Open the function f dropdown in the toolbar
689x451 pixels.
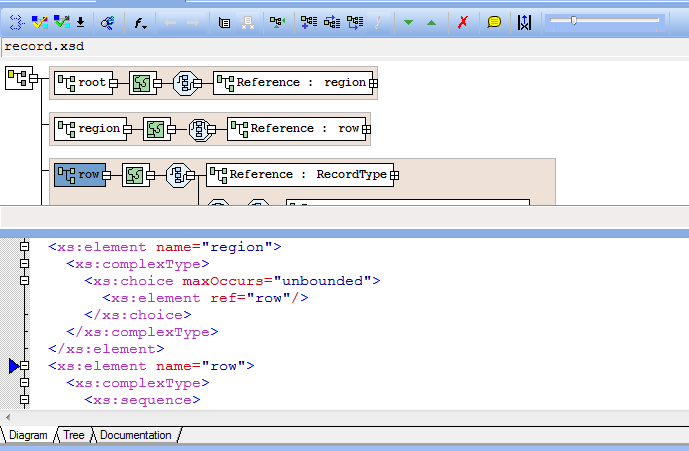point(140,23)
